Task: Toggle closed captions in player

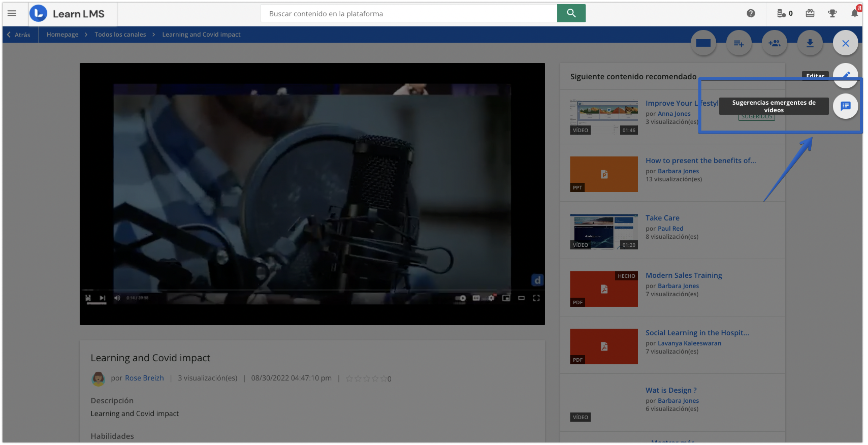Action: point(476,298)
